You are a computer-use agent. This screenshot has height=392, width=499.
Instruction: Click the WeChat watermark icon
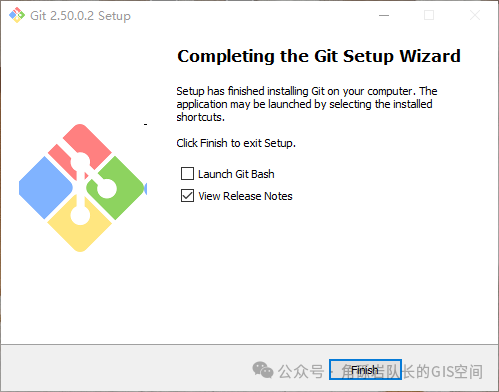click(263, 370)
